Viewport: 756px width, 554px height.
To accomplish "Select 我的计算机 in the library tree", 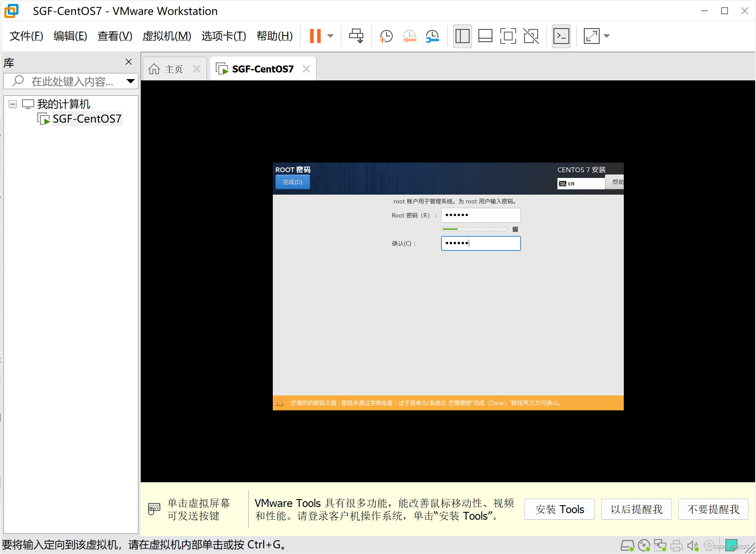I will tap(64, 104).
